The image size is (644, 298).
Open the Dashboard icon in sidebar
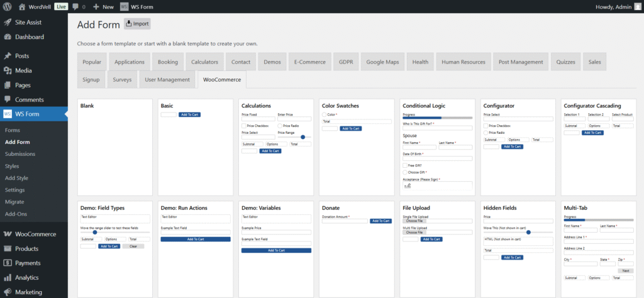(x=8, y=37)
